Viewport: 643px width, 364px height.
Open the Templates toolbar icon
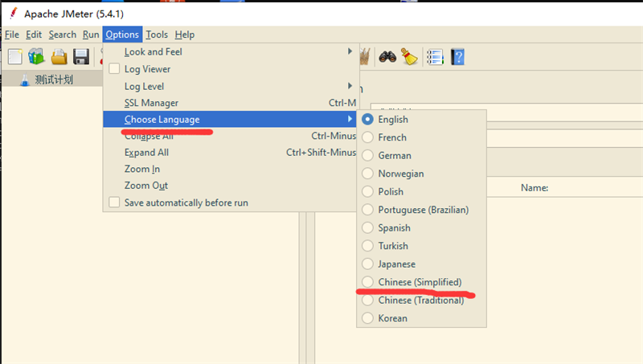[36, 56]
